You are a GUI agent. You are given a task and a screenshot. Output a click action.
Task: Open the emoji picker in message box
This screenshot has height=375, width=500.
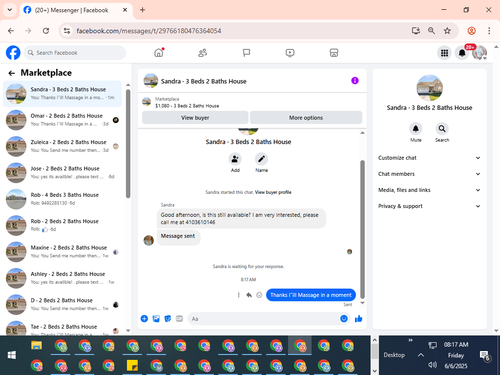(x=344, y=319)
